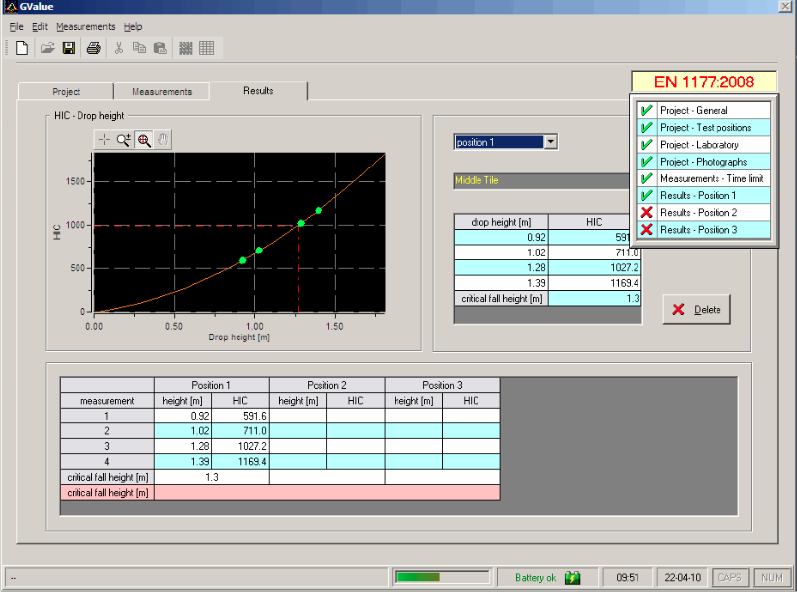Screen dimensions: 797x592
Task: Click the New file toolbar icon
Action: point(20,48)
